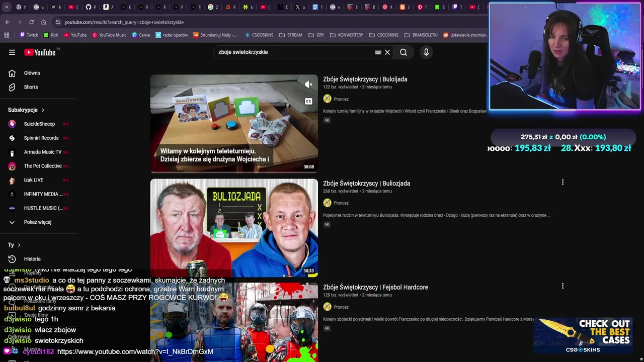The image size is (644, 362).
Task: Open the YouTube Music bookmark
Action: click(109, 35)
